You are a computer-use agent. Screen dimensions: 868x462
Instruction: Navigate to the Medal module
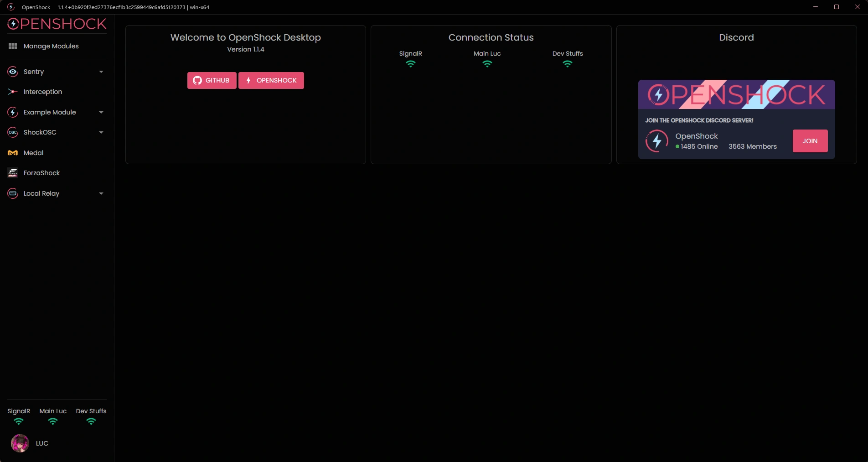tap(57, 153)
